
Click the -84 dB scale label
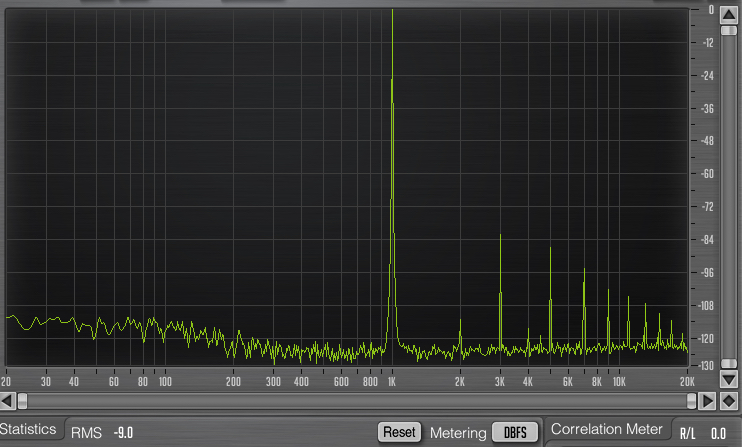(x=707, y=239)
